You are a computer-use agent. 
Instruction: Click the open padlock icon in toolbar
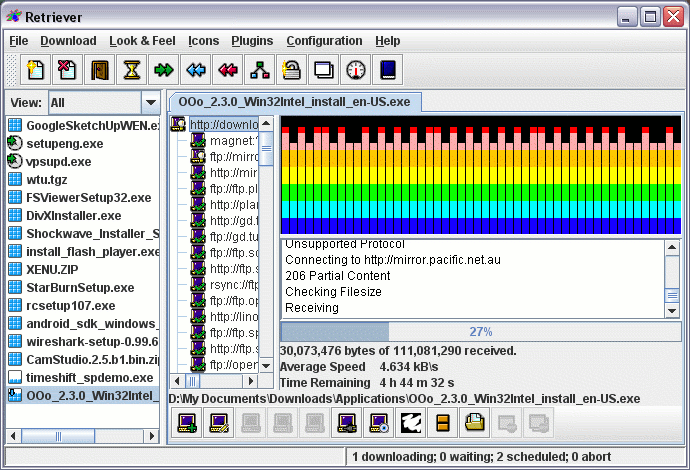[291, 70]
